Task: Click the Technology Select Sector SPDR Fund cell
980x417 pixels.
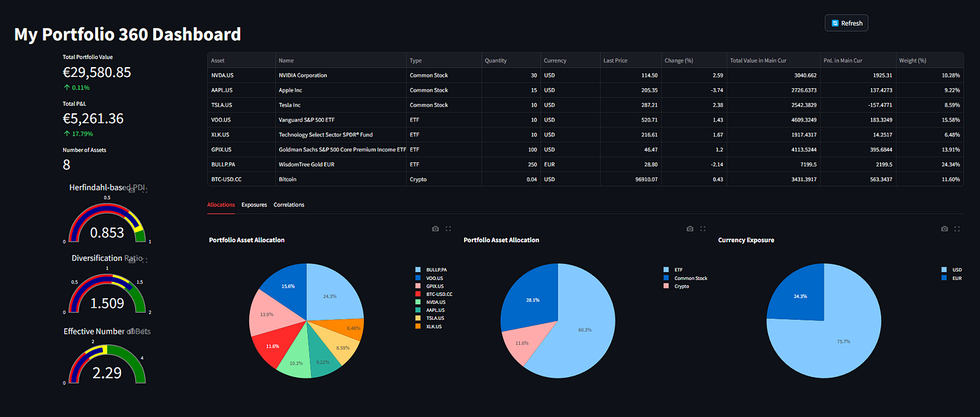Action: (341, 134)
